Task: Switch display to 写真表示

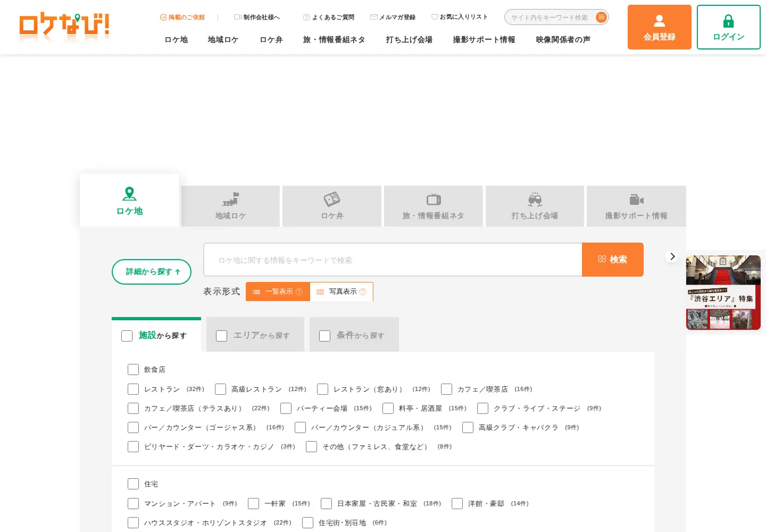Action: [342, 292]
